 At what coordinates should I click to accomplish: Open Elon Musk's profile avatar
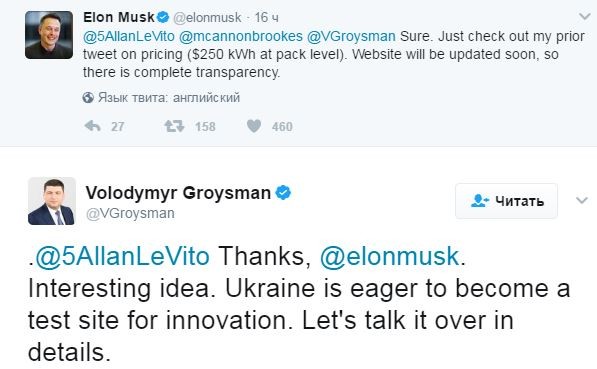click(49, 35)
